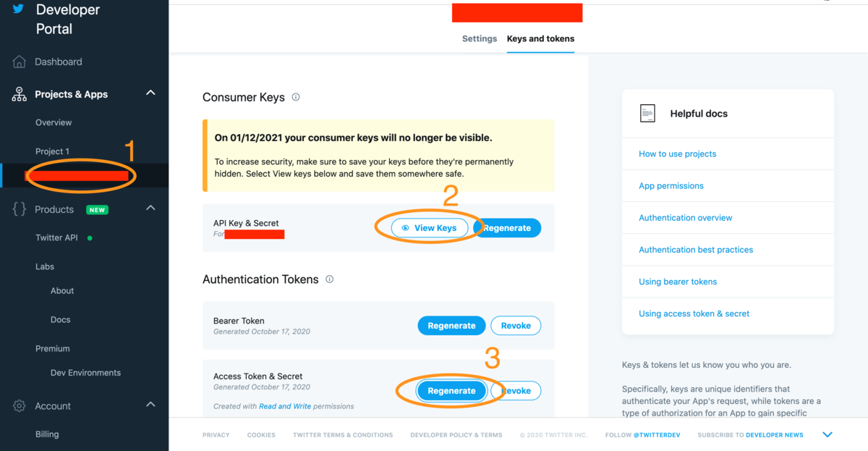Collapse the Projects & Apps section
The width and height of the screenshot is (868, 451).
(150, 93)
